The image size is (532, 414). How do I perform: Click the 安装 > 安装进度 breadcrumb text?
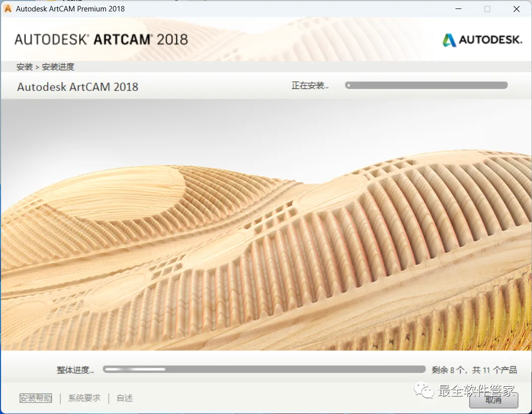click(x=45, y=67)
